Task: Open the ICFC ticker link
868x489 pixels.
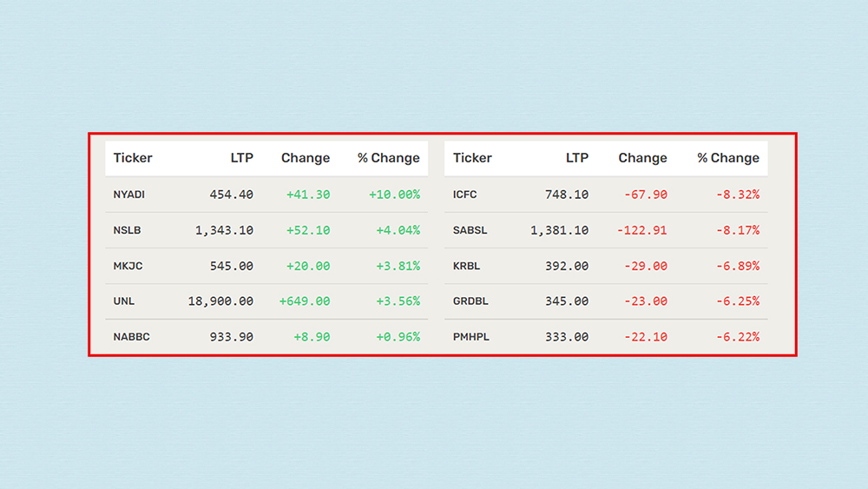Action: [465, 195]
